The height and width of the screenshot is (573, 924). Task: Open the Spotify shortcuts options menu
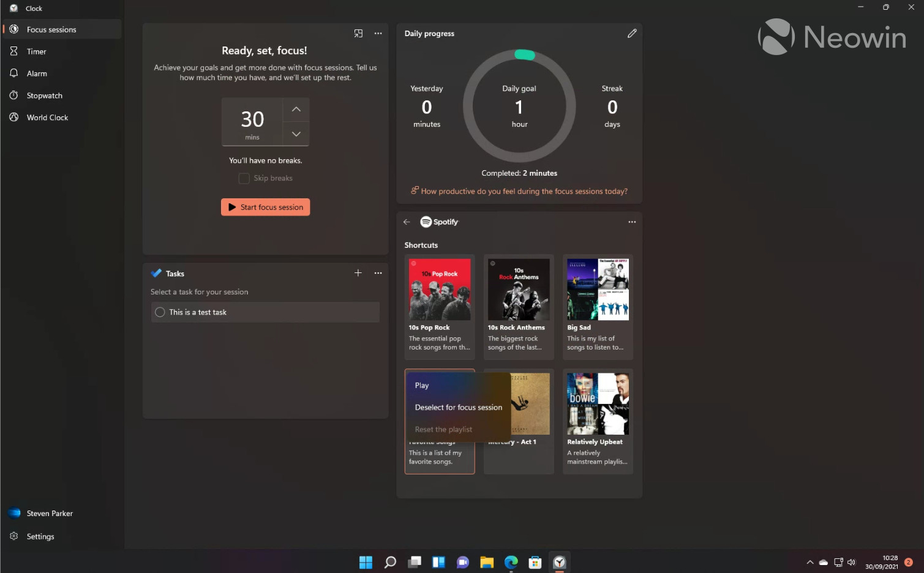[632, 222]
